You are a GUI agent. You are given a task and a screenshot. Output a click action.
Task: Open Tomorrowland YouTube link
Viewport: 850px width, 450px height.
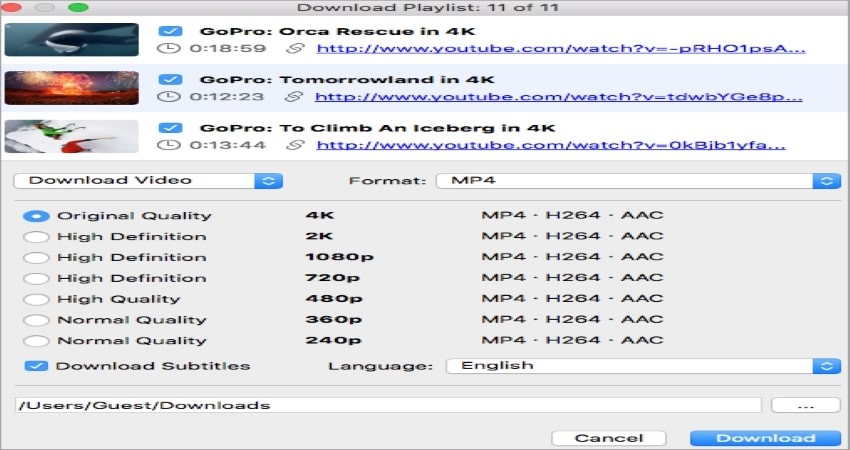[559, 97]
